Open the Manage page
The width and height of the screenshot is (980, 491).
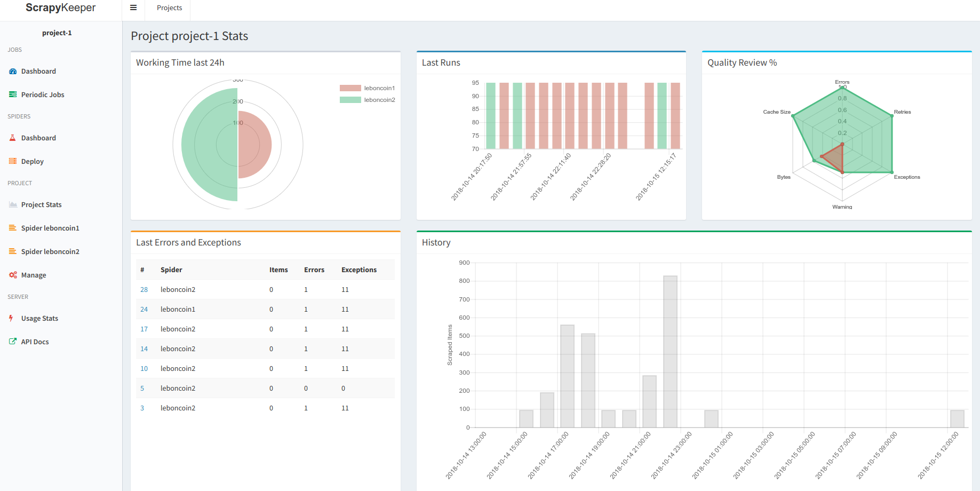tap(34, 275)
